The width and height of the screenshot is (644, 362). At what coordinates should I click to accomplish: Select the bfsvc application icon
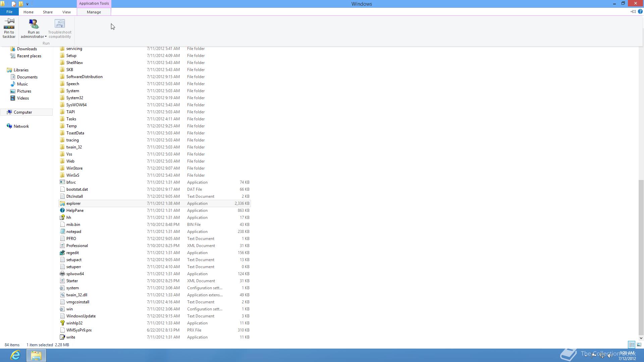(62, 182)
